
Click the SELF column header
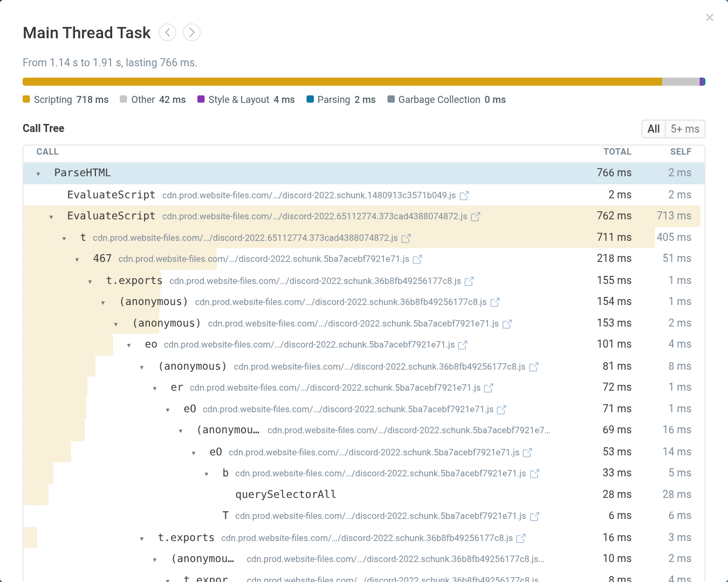(681, 152)
